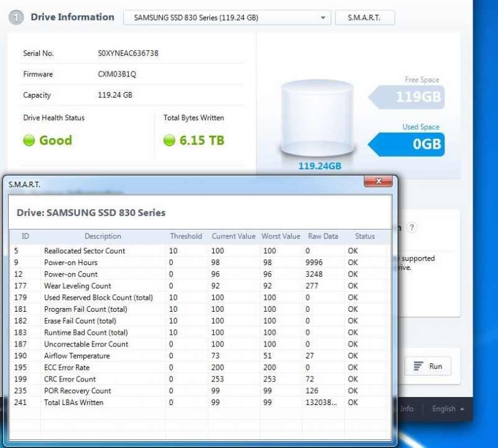Click the raw data value 132038...
This screenshot has width=498, height=448.
click(321, 403)
